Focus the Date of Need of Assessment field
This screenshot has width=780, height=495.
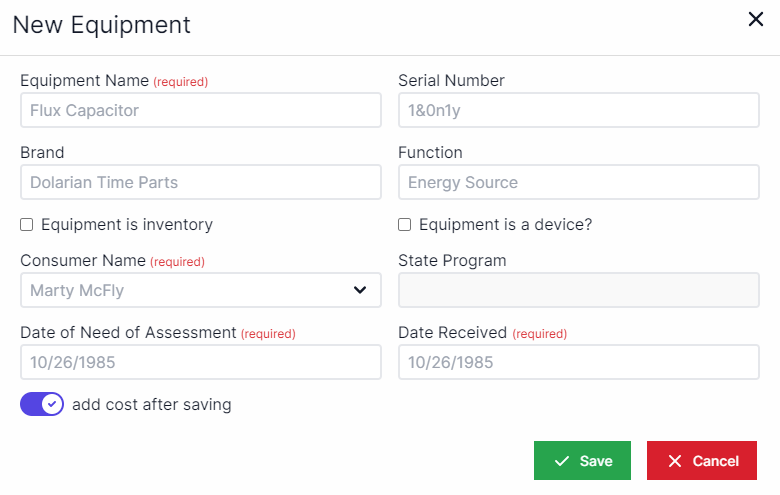(x=200, y=362)
